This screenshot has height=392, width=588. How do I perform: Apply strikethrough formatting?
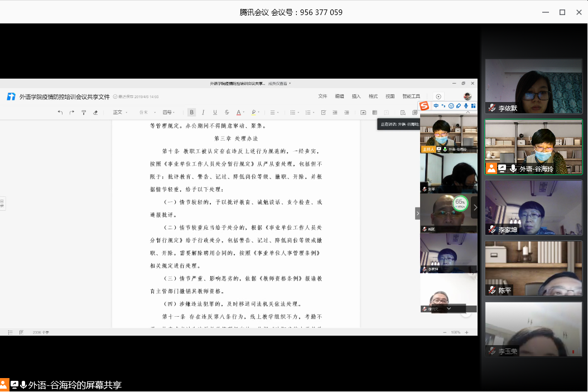click(226, 112)
